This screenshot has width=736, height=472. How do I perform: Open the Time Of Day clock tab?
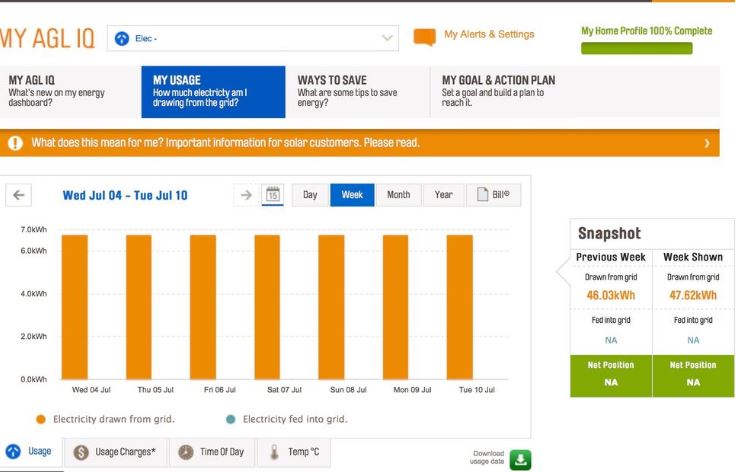tap(212, 452)
